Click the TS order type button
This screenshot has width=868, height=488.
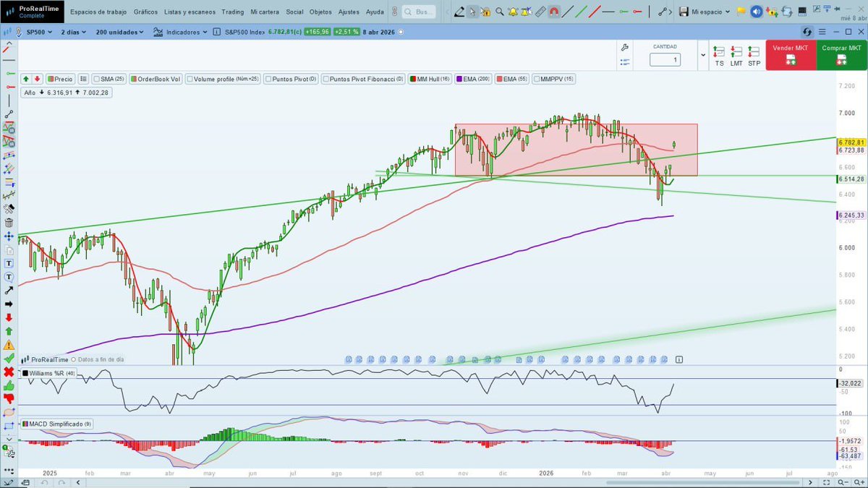(719, 56)
